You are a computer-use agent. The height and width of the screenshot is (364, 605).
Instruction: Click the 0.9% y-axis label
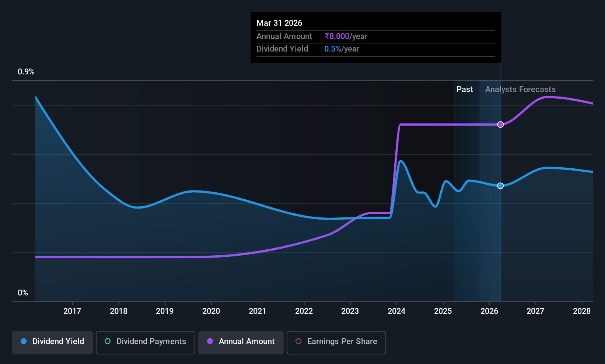[x=26, y=72]
